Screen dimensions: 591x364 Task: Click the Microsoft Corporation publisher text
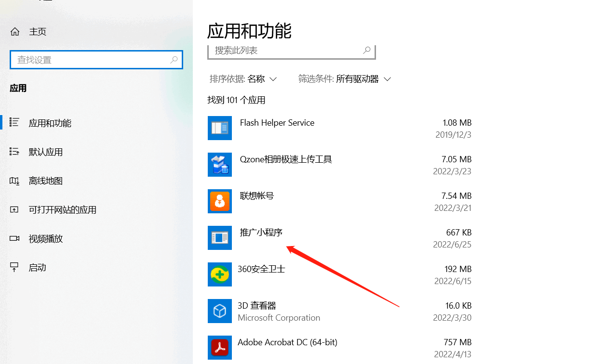[279, 318]
